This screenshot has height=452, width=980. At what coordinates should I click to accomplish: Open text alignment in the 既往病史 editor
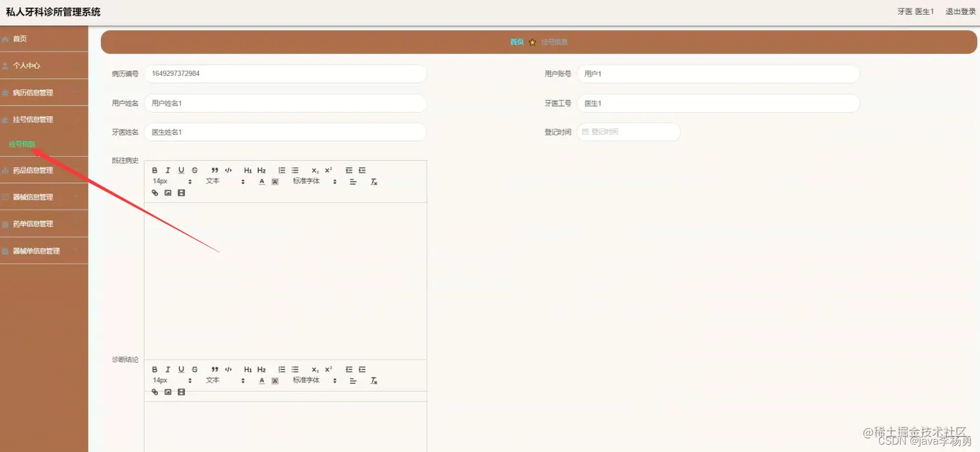(x=353, y=182)
